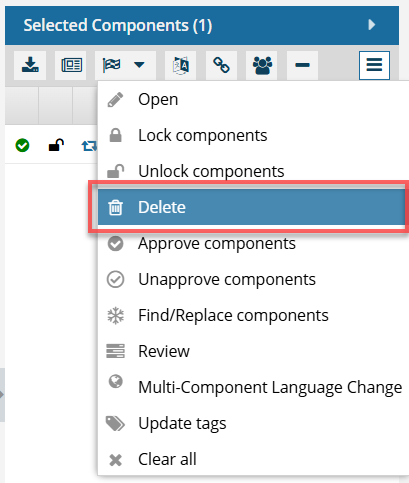Click the checkered flag icon
Image resolution: width=409 pixels, height=483 pixels.
(x=112, y=65)
